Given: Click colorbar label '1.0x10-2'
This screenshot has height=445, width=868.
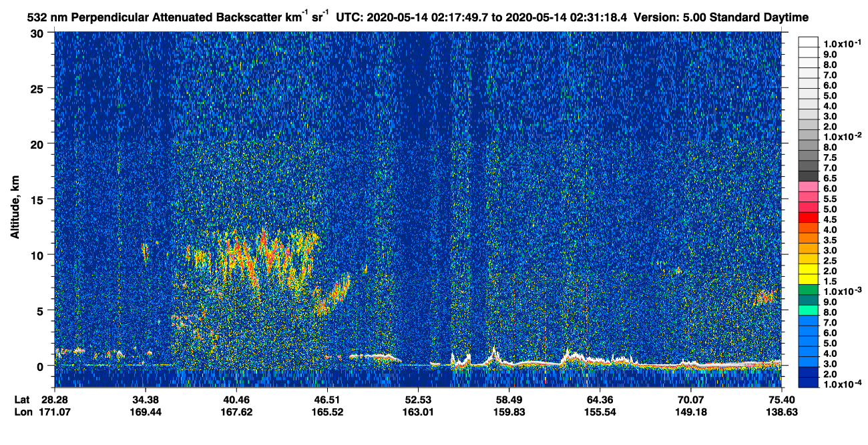Looking at the screenshot, I should click(x=841, y=137).
